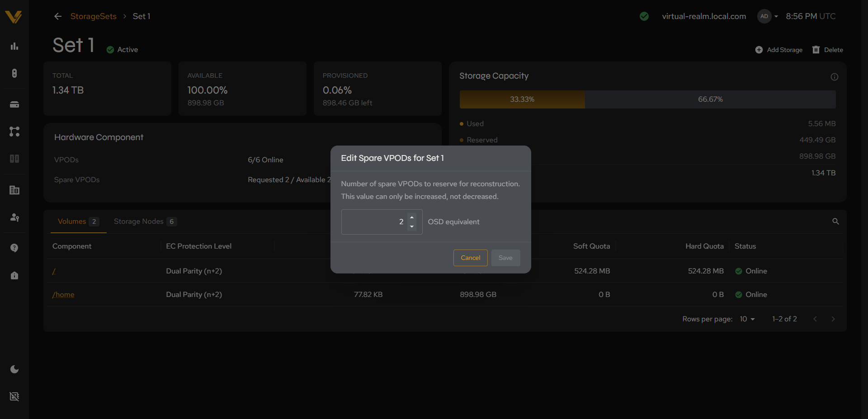Click the Soft Quota column header
Image resolution: width=868 pixels, height=419 pixels.
point(591,246)
